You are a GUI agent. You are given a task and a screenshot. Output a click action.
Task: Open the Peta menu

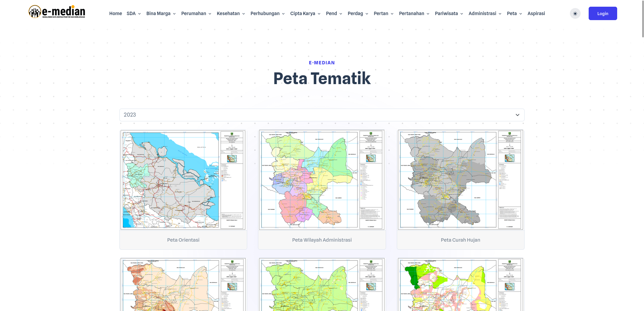coord(514,13)
